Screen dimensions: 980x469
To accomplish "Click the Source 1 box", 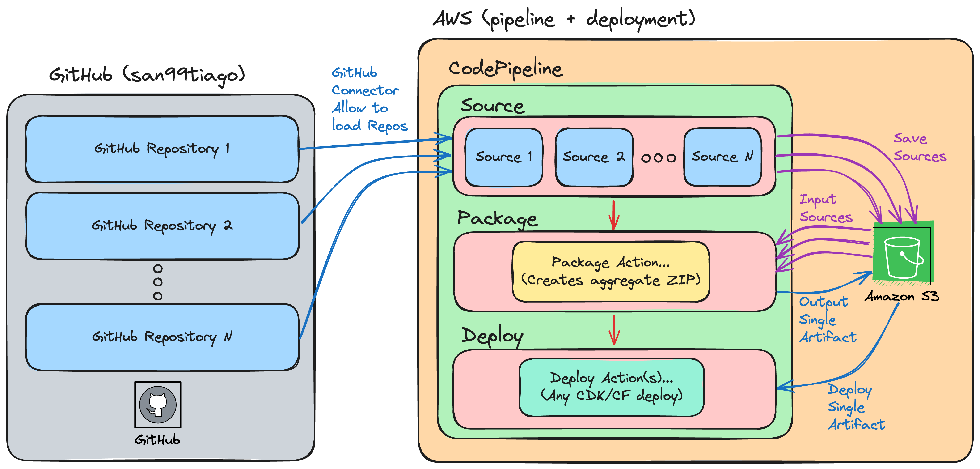I will tap(504, 157).
